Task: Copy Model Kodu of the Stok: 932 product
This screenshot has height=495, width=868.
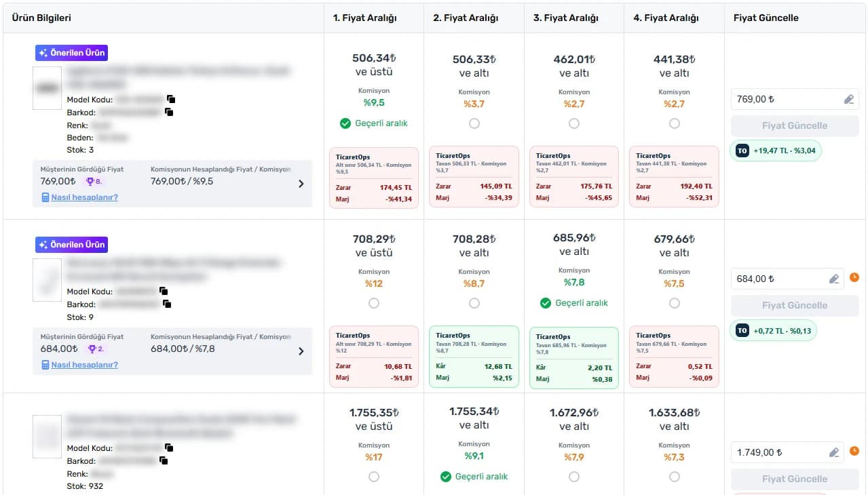Action: pyautogui.click(x=169, y=448)
